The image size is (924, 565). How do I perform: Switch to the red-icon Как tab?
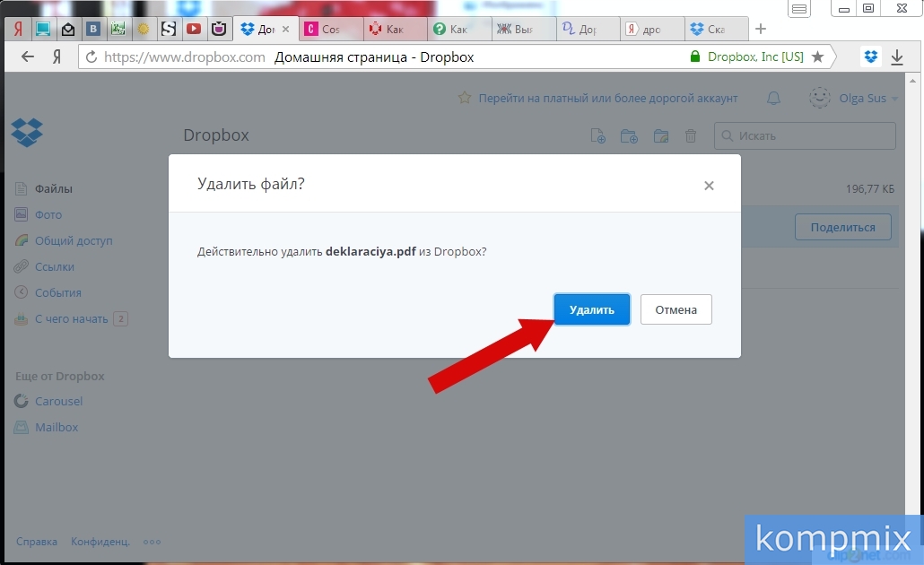tap(396, 29)
